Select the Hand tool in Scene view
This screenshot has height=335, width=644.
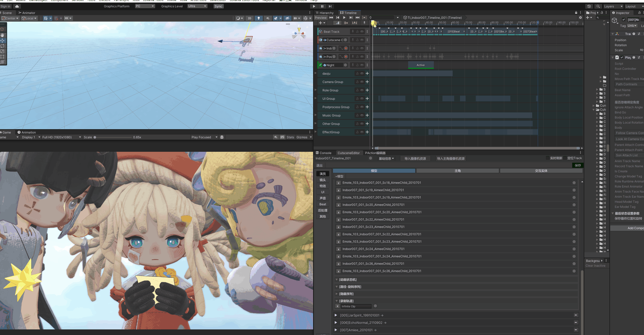(x=3, y=35)
